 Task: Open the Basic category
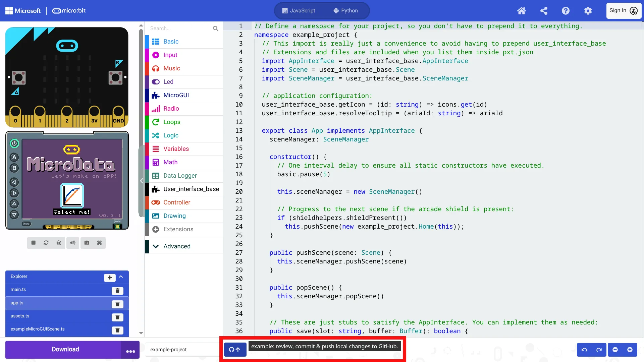coord(184,42)
